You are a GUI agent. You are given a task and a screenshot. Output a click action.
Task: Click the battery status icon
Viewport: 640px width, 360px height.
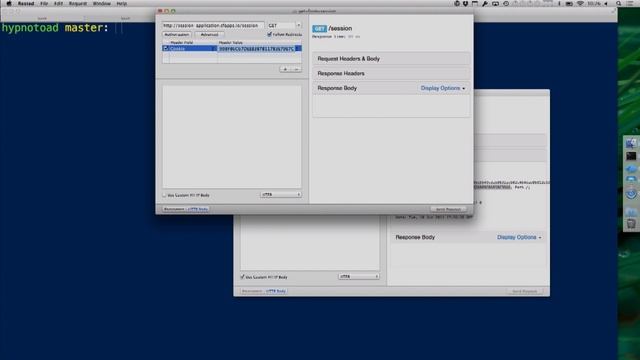pyautogui.click(x=569, y=3)
